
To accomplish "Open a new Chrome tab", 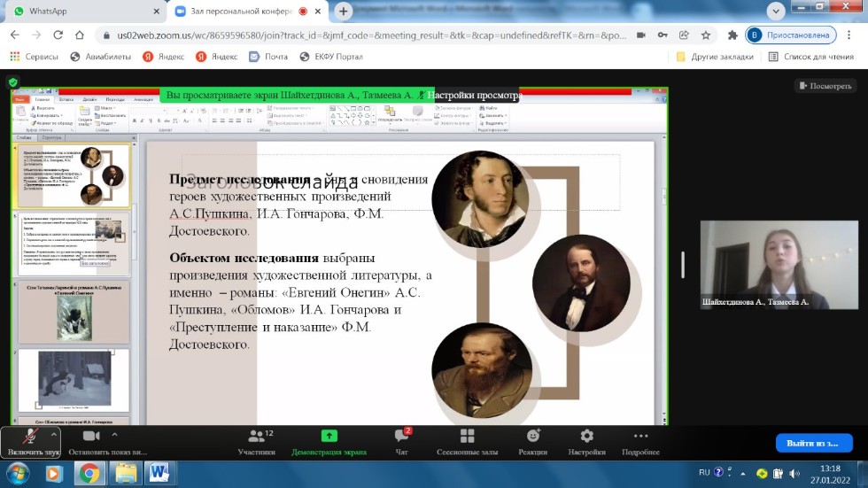I will click(x=344, y=11).
